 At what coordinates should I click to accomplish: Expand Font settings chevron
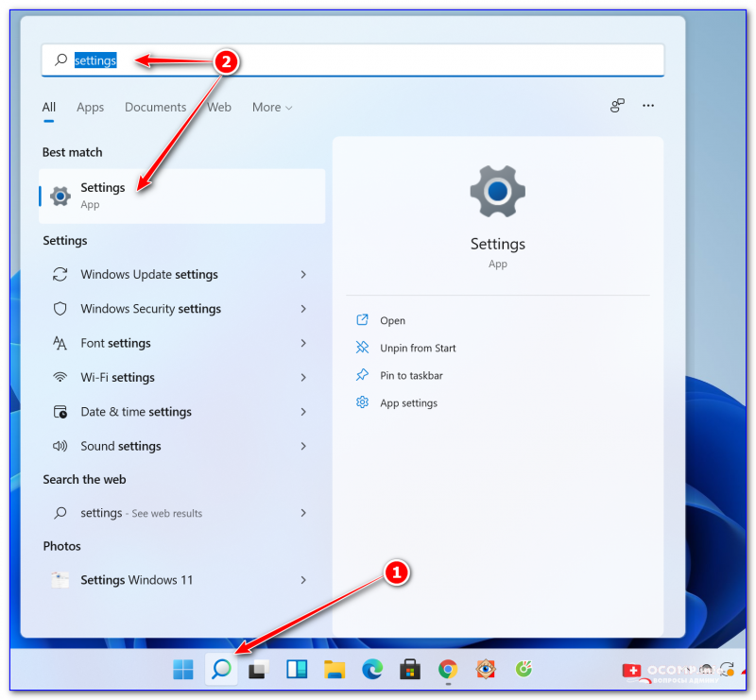(x=303, y=343)
